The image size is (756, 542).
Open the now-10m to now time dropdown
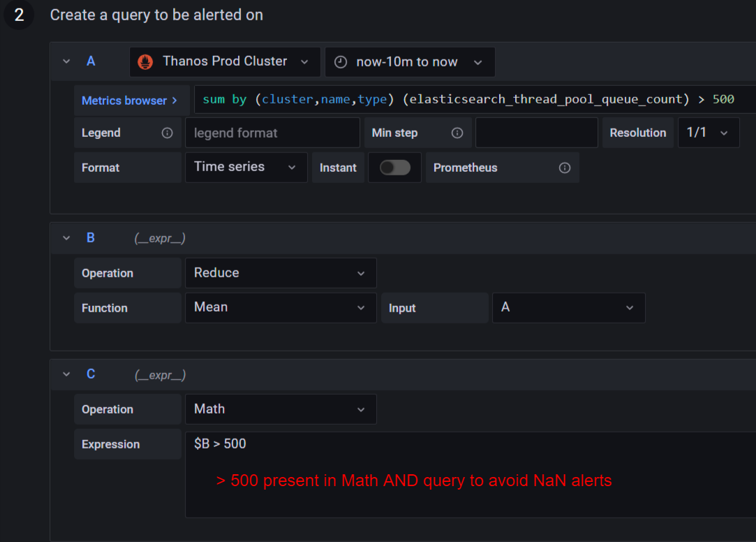click(410, 61)
